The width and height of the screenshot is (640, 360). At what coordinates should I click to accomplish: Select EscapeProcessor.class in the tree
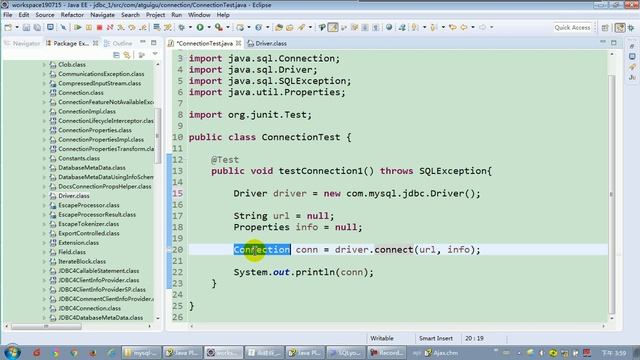[x=89, y=205]
